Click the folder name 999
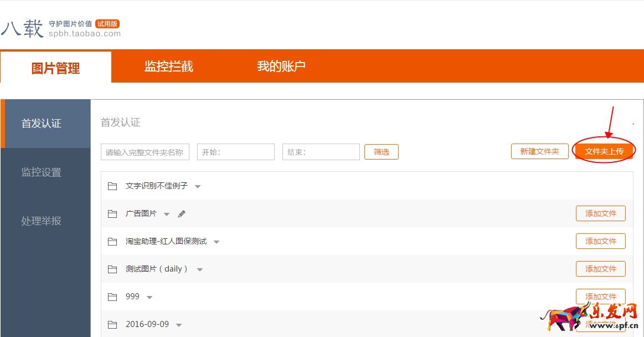The width and height of the screenshot is (644, 337). [132, 297]
